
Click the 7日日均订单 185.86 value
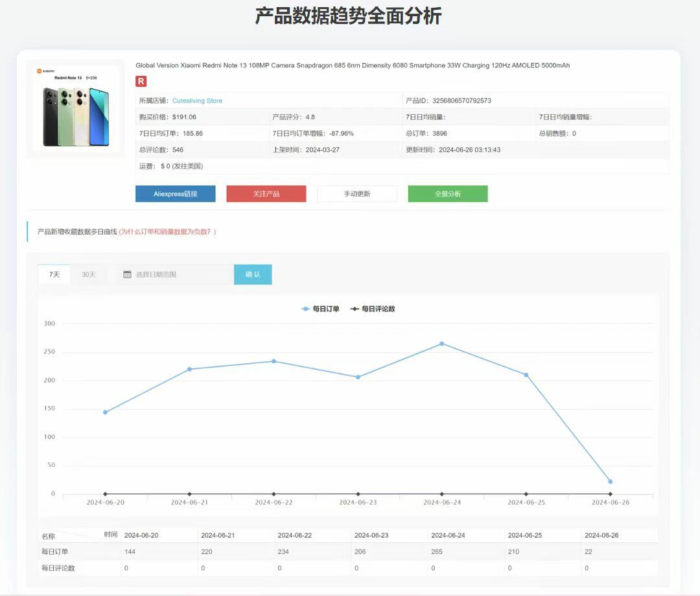(193, 133)
